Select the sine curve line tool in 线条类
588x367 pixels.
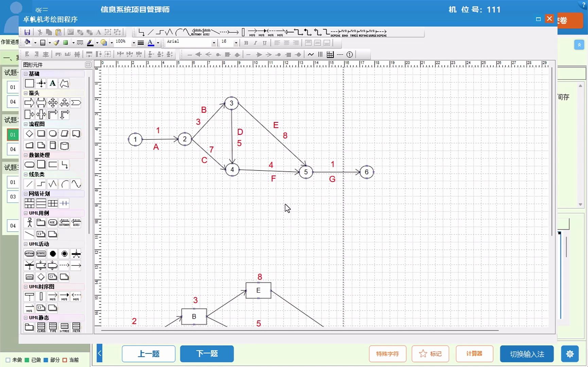click(76, 184)
